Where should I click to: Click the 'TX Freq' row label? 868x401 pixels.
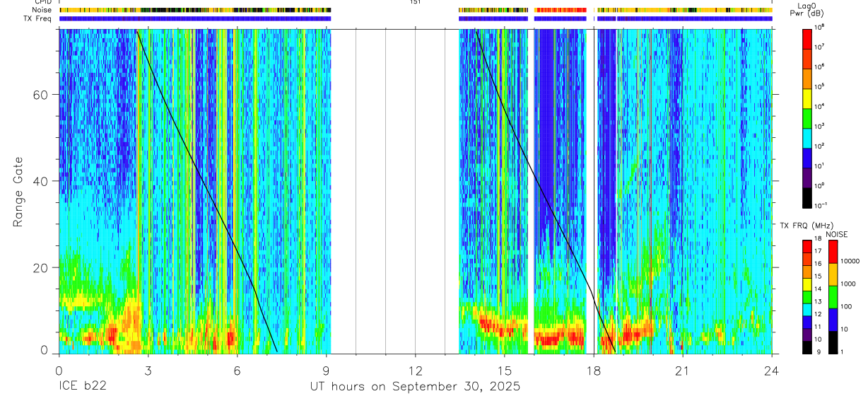coord(37,18)
